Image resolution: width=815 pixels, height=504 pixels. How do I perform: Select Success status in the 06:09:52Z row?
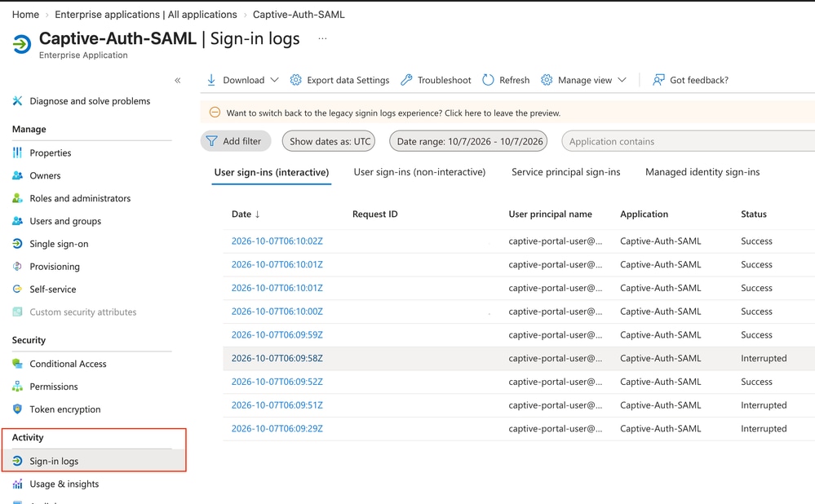tap(756, 382)
